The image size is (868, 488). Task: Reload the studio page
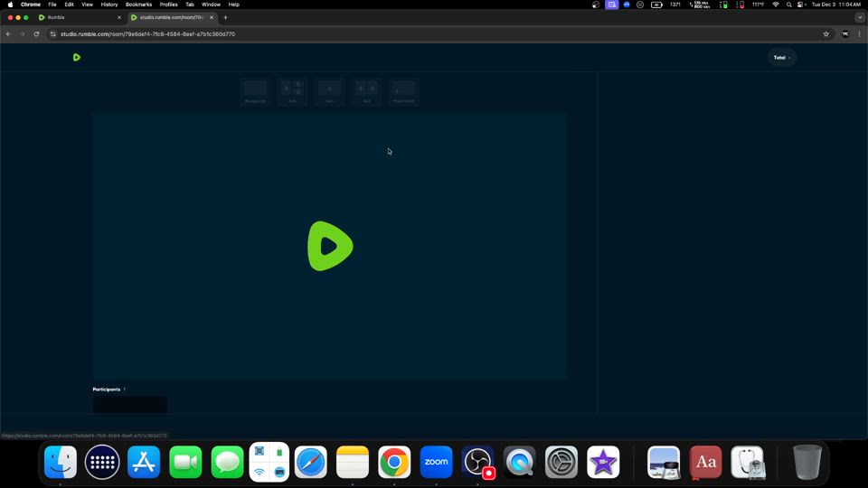36,33
